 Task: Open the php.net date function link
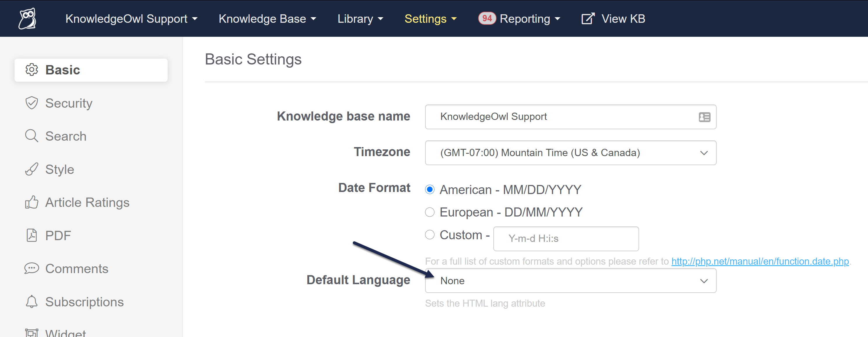coord(760,261)
